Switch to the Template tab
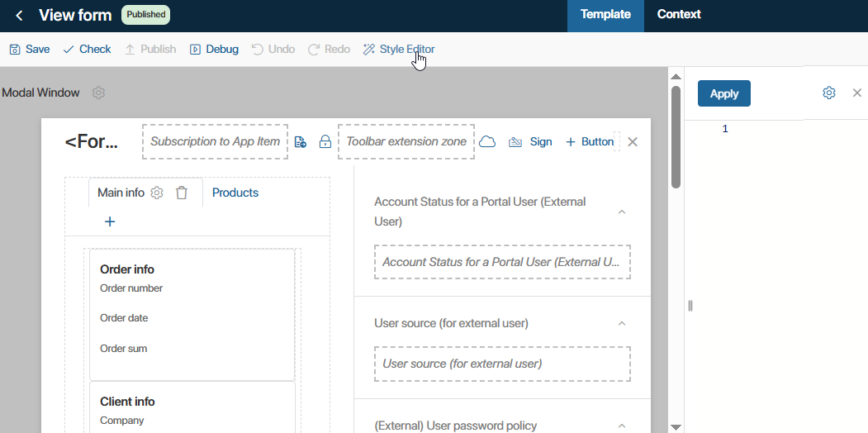The width and height of the screenshot is (868, 433). pos(605,15)
